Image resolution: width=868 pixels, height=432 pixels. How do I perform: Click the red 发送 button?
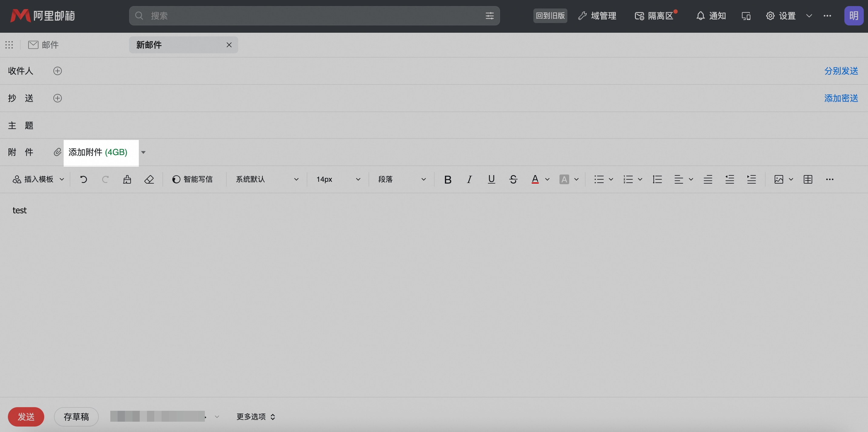pos(26,417)
